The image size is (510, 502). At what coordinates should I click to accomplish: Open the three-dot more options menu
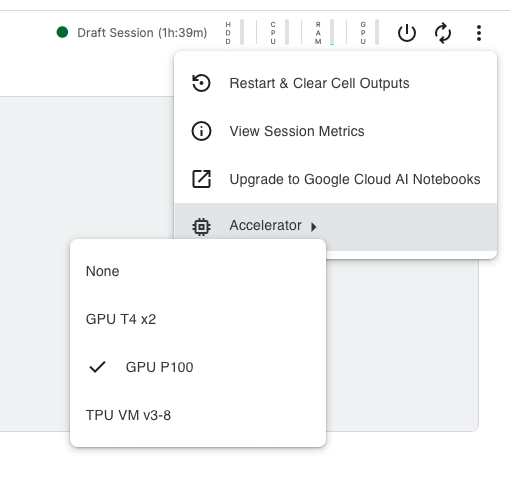pos(479,33)
